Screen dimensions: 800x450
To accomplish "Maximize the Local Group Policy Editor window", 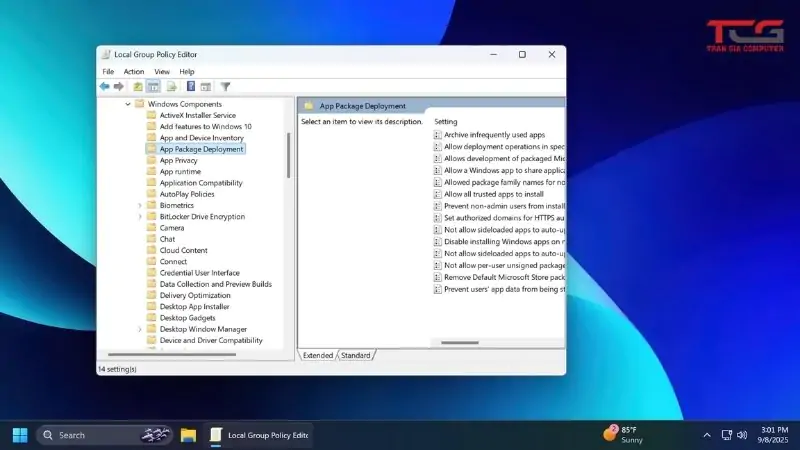I will 522,55.
